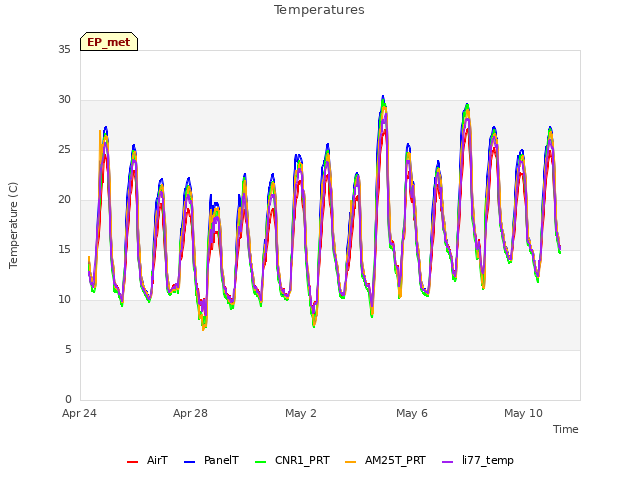Click the Temperatures chart title
This screenshot has width=640, height=480.
click(x=319, y=10)
